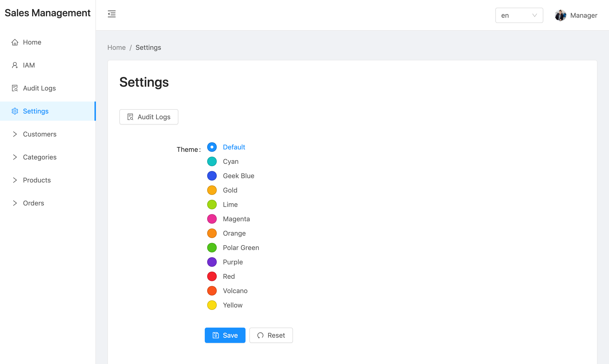Select the Geek Blue theme option

(212, 176)
